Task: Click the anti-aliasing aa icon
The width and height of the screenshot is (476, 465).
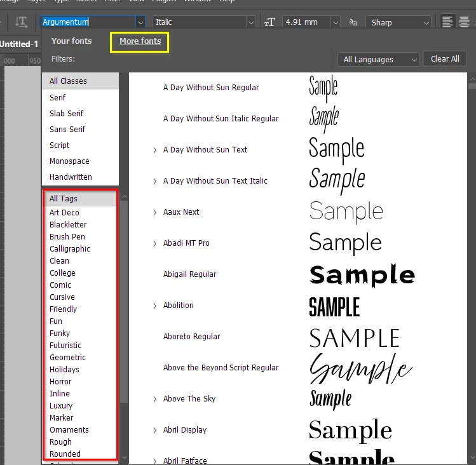Action: (353, 22)
